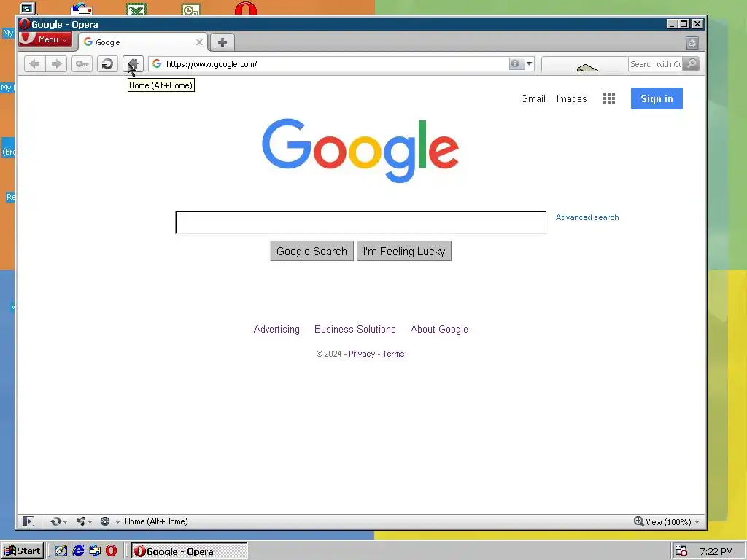Switch to the Google tab
This screenshot has width=747, height=560.
point(142,42)
